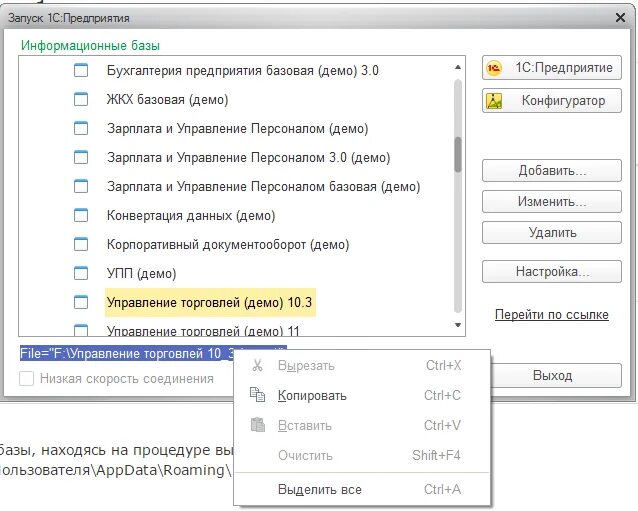638x511 pixels.
Task: Choose Вставить in context menu
Action: click(x=362, y=425)
